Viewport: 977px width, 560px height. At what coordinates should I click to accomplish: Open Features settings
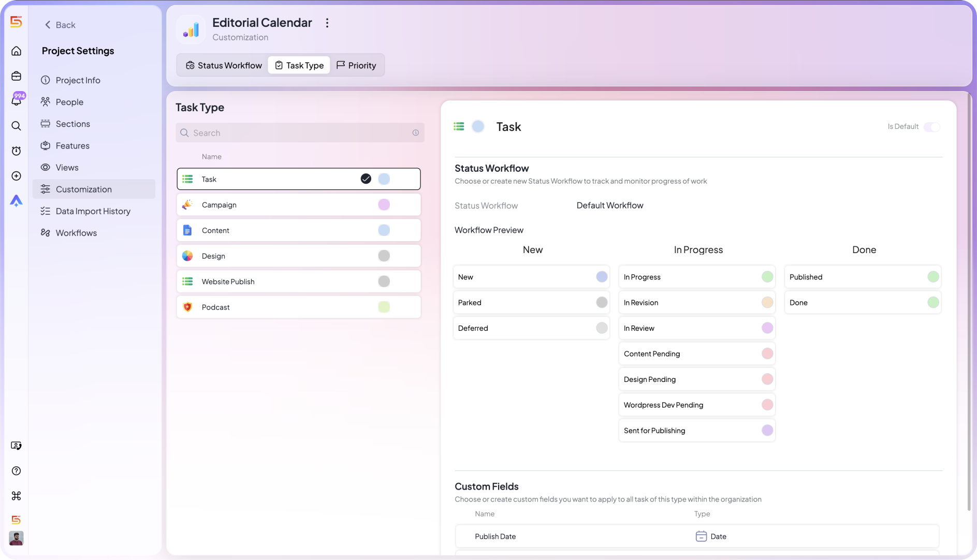(x=94, y=145)
